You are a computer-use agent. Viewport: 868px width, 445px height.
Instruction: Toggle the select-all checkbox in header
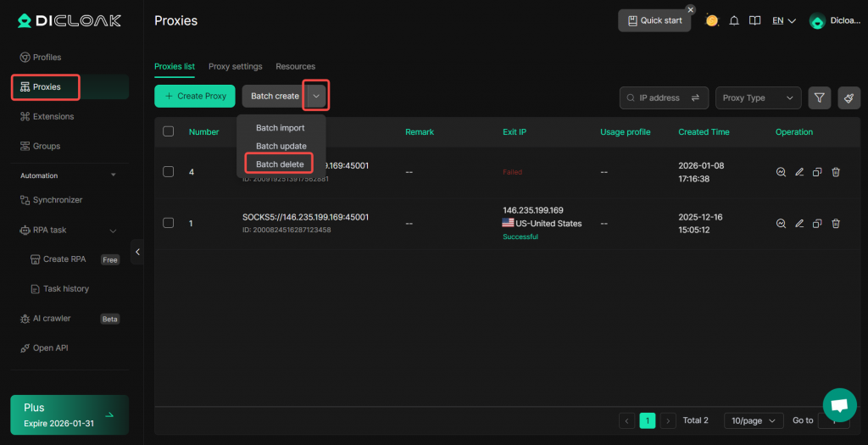168,131
